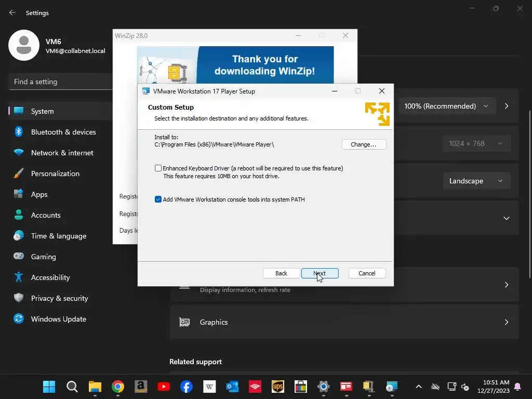Switch to the WinZip taskbar icon
The width and height of the screenshot is (532, 399).
[369, 387]
